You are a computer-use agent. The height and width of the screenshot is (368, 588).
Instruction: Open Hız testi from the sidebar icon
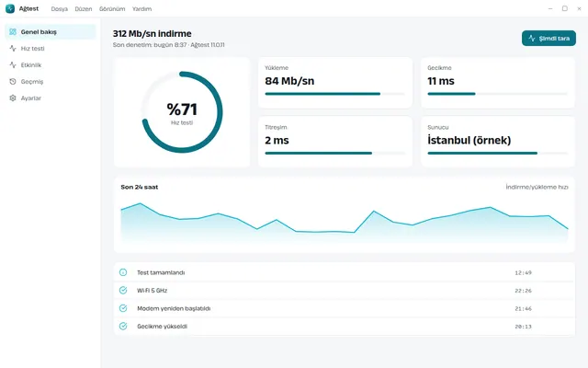click(x=13, y=49)
